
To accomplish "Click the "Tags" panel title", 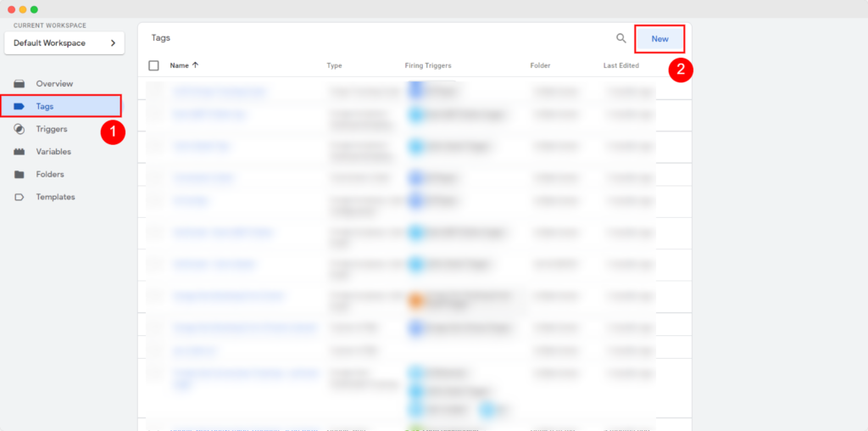I will tap(160, 38).
